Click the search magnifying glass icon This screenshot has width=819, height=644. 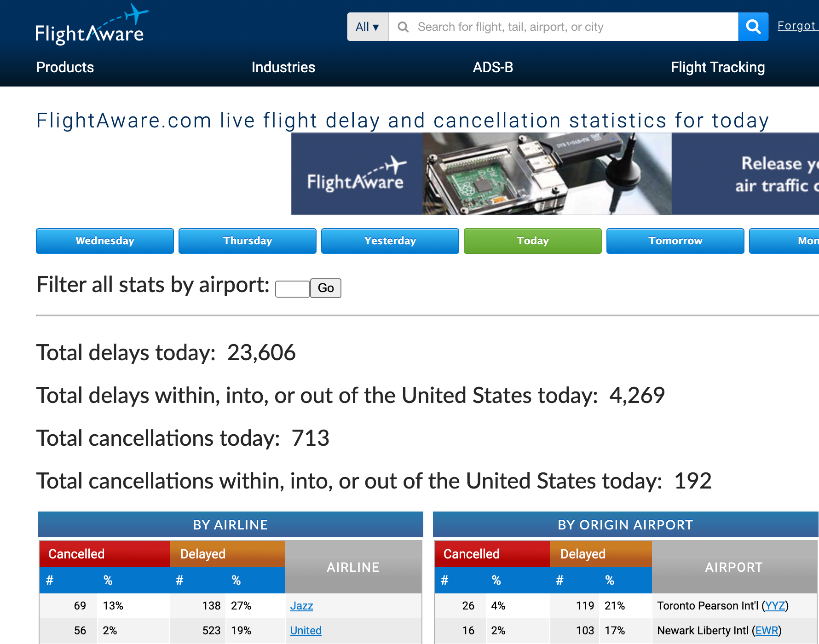(x=753, y=27)
